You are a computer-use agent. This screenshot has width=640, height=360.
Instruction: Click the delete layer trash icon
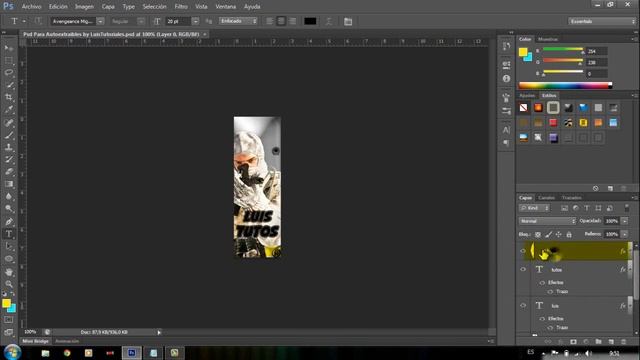[x=623, y=341]
